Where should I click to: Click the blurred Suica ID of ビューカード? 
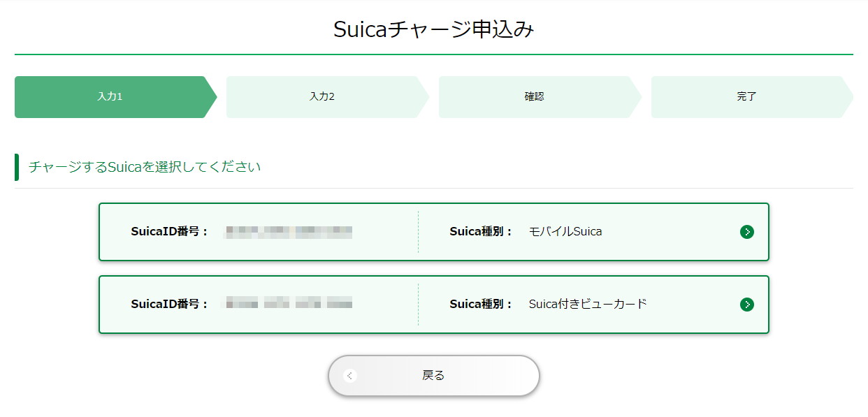click(x=288, y=304)
